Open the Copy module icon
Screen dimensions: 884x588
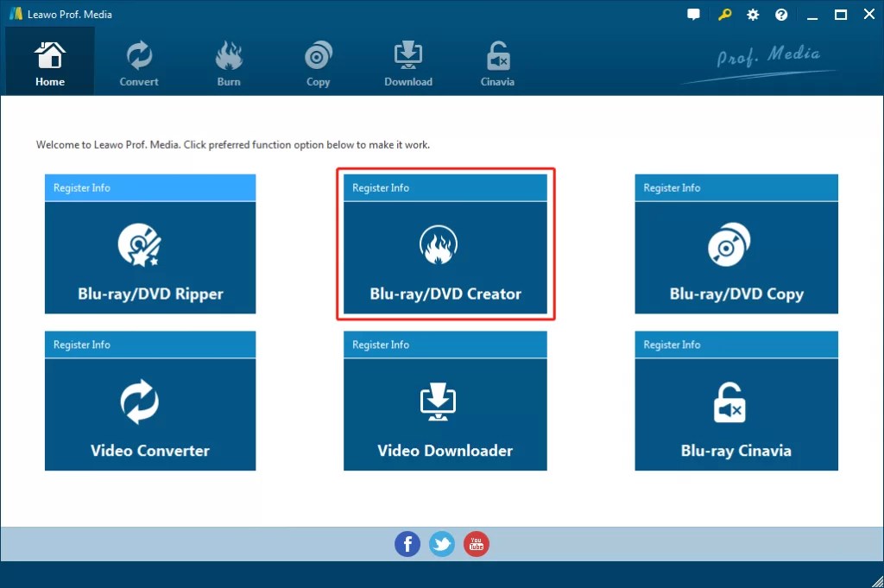tap(318, 54)
